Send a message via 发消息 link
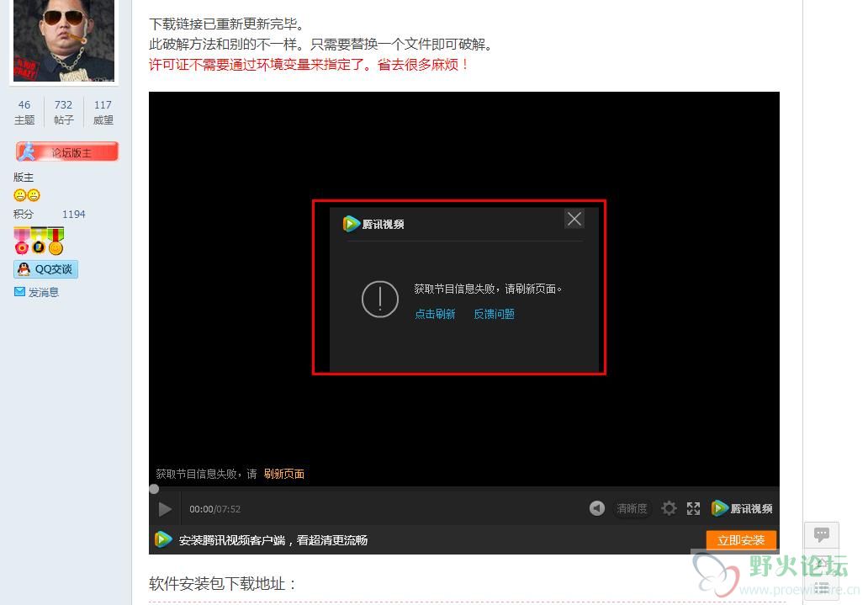The width and height of the screenshot is (868, 605). pos(44,292)
